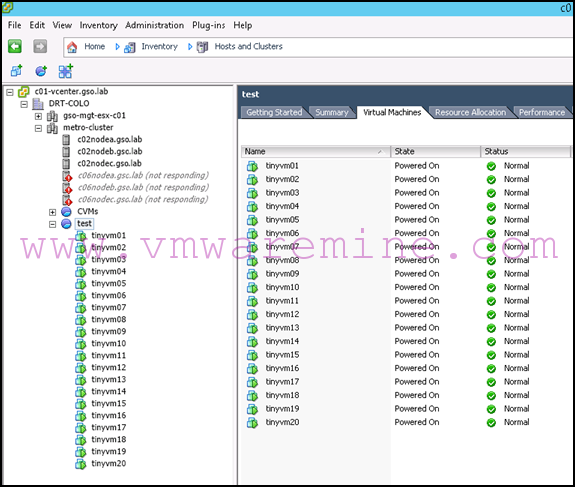Sort by the Name column header
Screen dimensions: 575x487
tap(315, 151)
